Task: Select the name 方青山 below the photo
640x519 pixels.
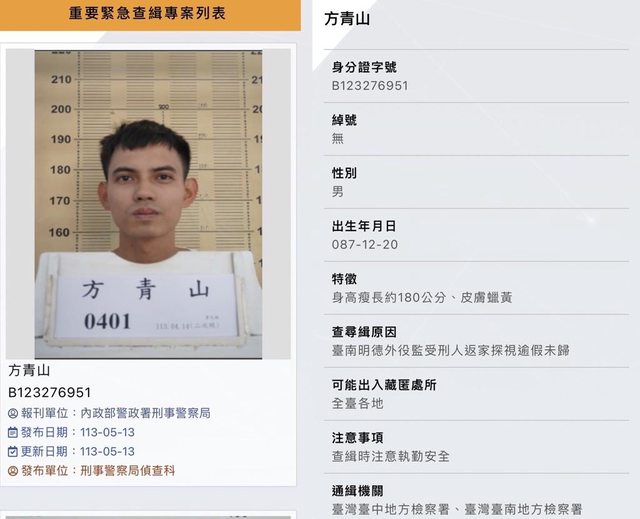Action: [29, 370]
